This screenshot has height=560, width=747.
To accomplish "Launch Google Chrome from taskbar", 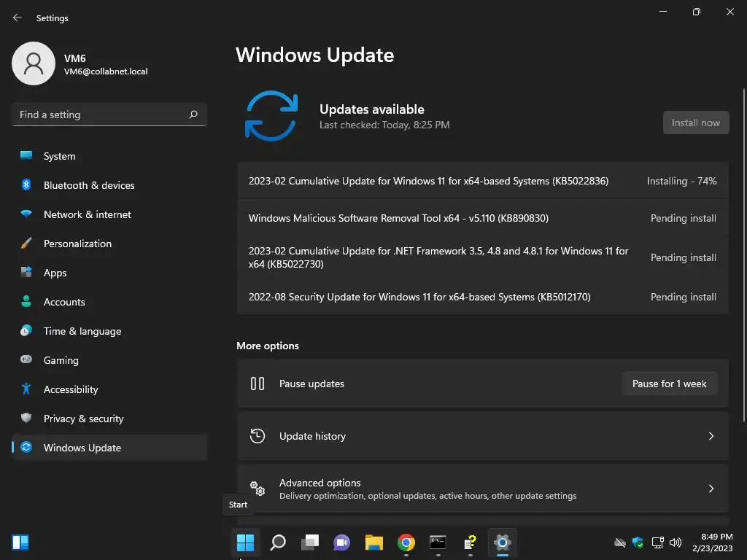I will [x=406, y=542].
